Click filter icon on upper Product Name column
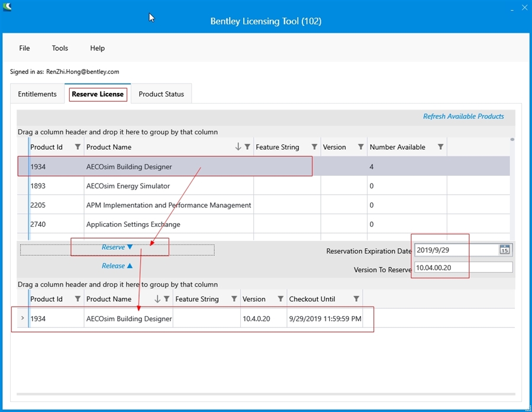Screen dimensions: 532x412 coord(247,147)
